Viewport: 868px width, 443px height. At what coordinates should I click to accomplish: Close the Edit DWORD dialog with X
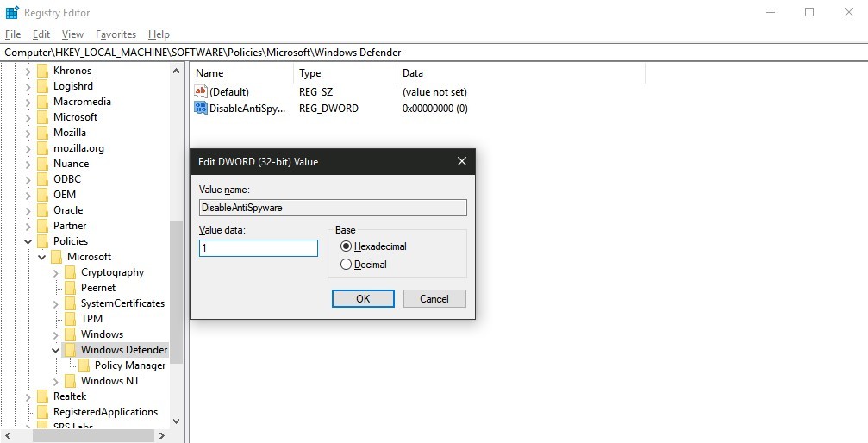click(461, 161)
